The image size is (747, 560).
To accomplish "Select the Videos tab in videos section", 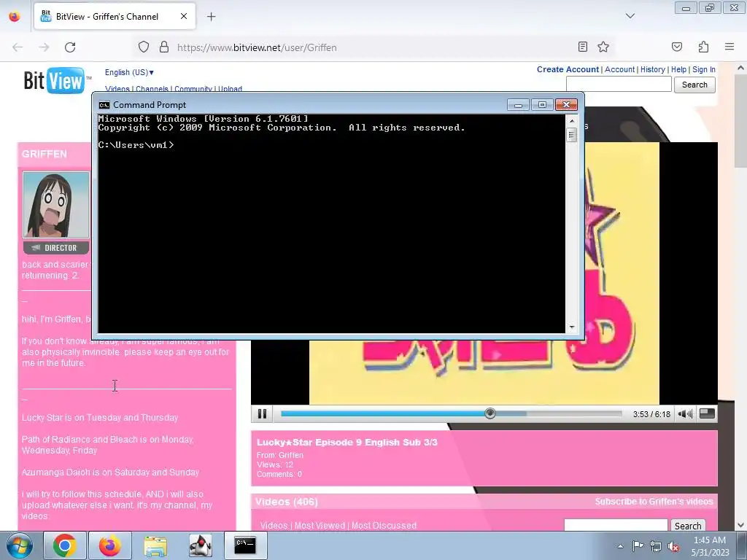I will tap(274, 525).
